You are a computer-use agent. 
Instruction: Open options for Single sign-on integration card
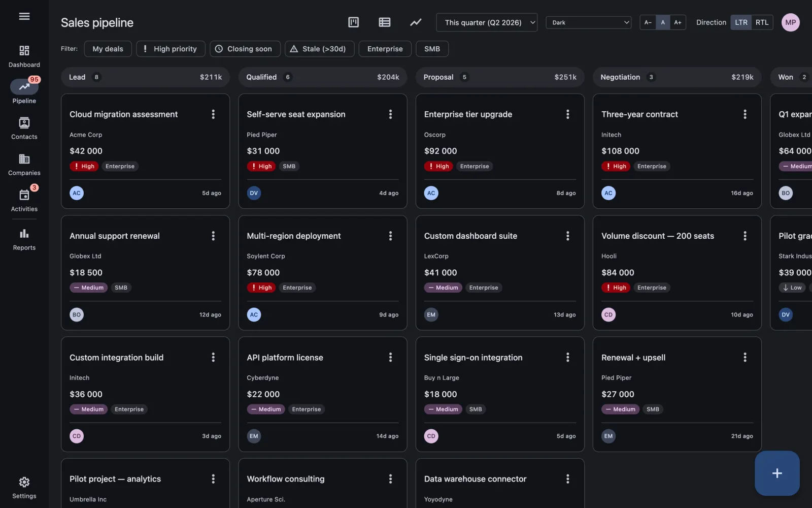pyautogui.click(x=567, y=358)
